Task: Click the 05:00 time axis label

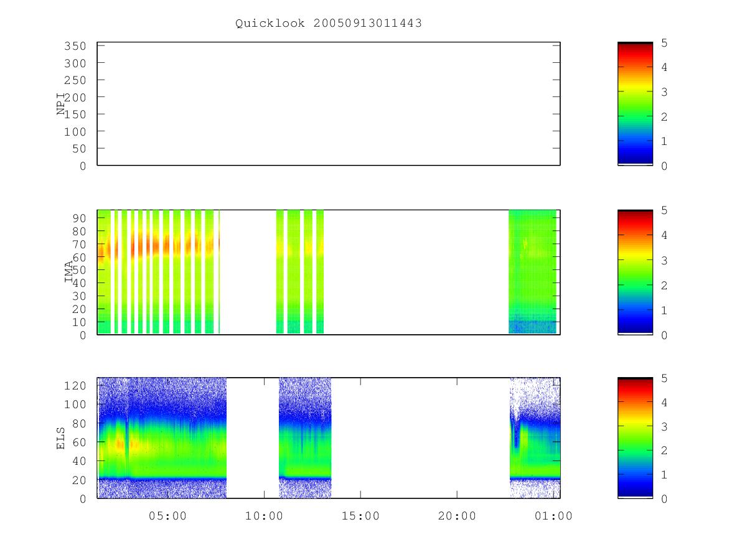Action: pyautogui.click(x=167, y=516)
